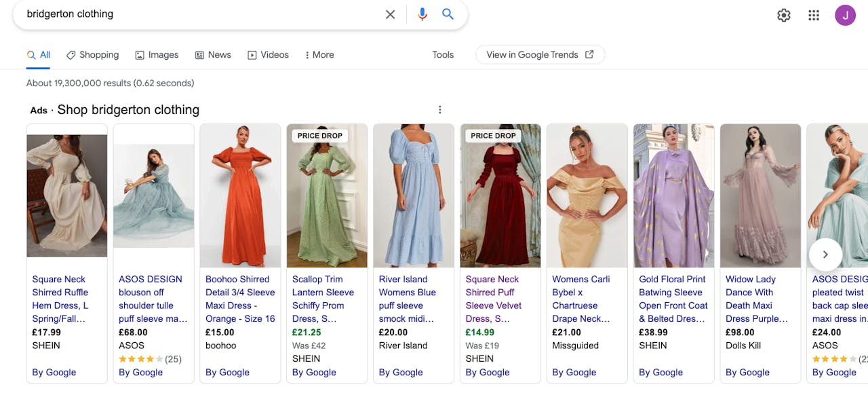Click the £68.00 ASOS price
868x393 pixels.
tap(133, 333)
